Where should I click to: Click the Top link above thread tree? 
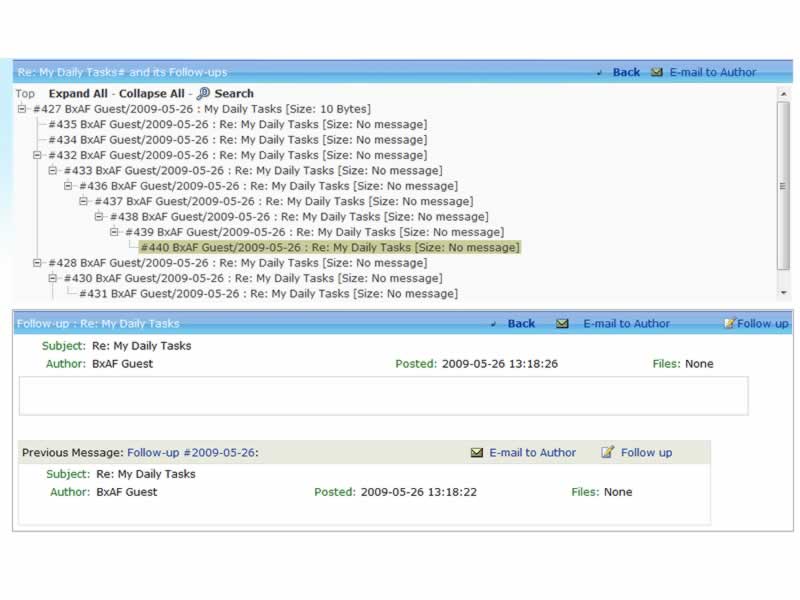pos(25,94)
